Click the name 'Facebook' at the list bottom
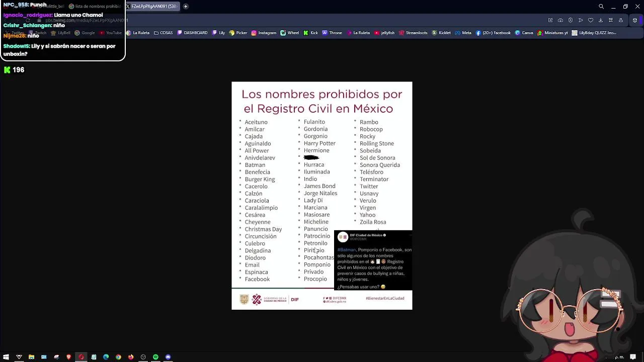The height and width of the screenshot is (362, 644). (x=257, y=279)
